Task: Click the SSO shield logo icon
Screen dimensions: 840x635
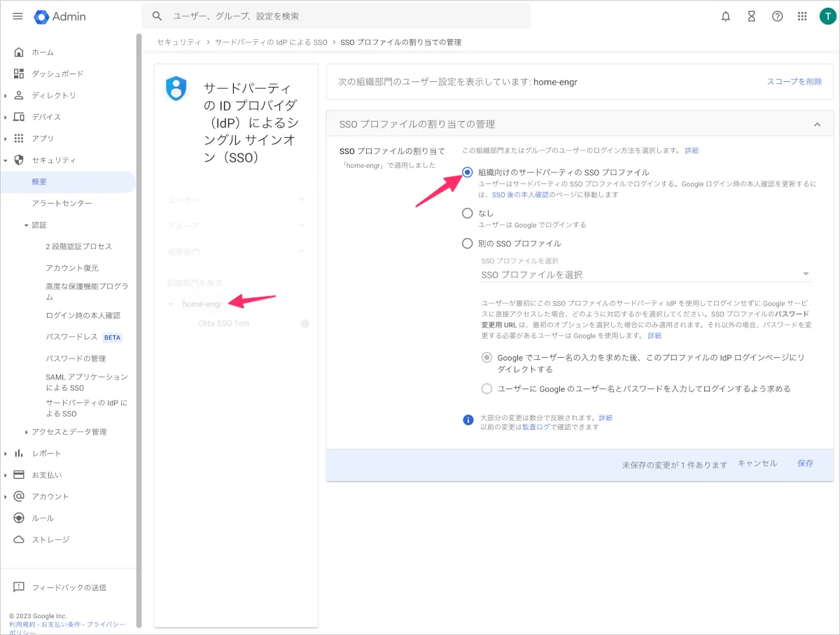Action: click(x=176, y=88)
